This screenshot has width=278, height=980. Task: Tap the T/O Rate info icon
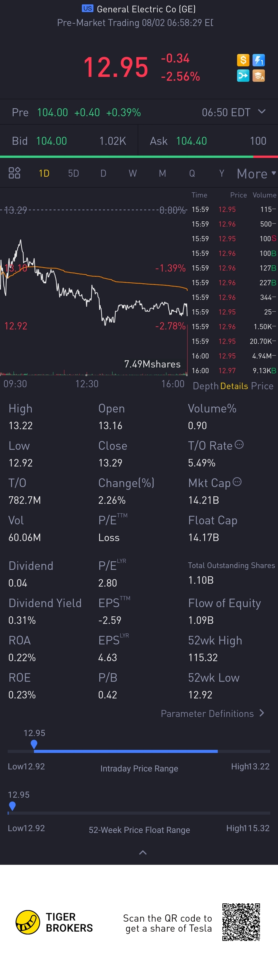point(239,444)
